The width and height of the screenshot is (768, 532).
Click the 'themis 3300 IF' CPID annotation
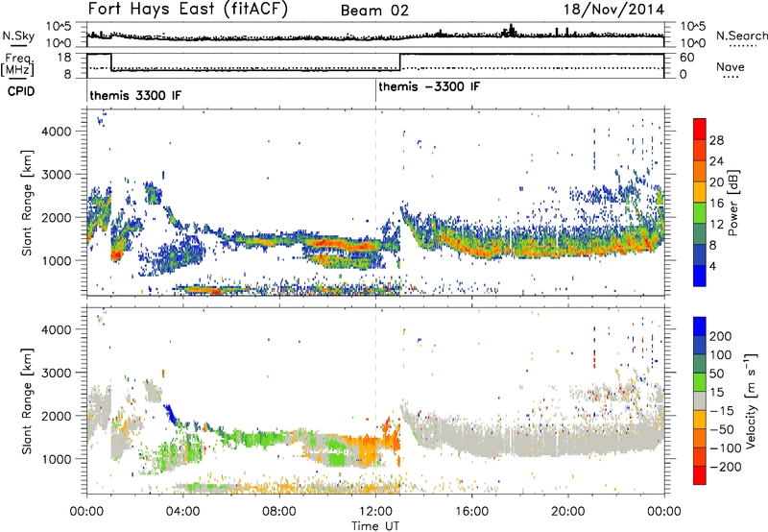(135, 95)
